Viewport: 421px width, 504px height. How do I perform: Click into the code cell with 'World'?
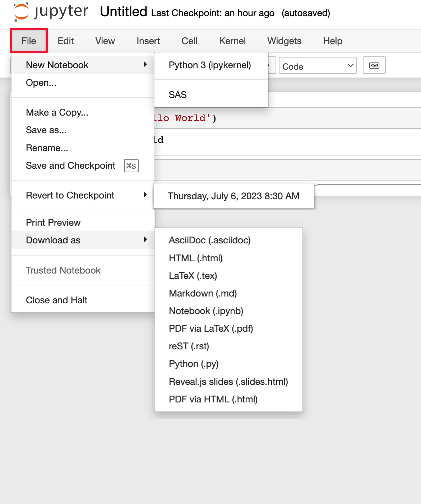tap(287, 118)
